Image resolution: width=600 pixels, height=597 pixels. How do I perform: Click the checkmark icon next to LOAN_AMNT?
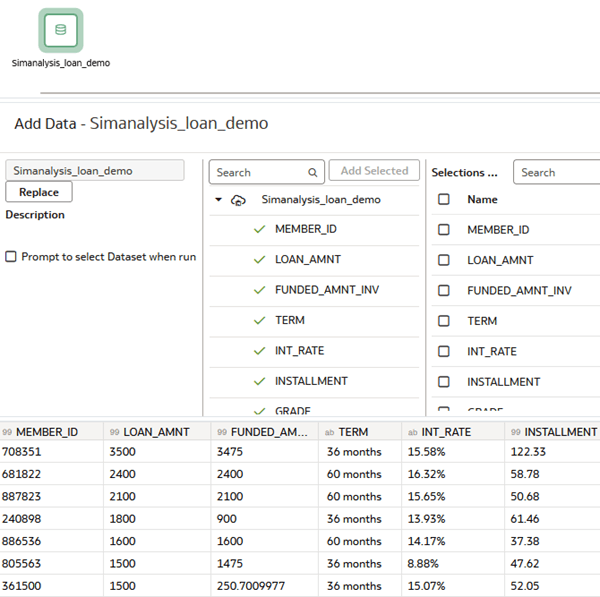[259, 259]
